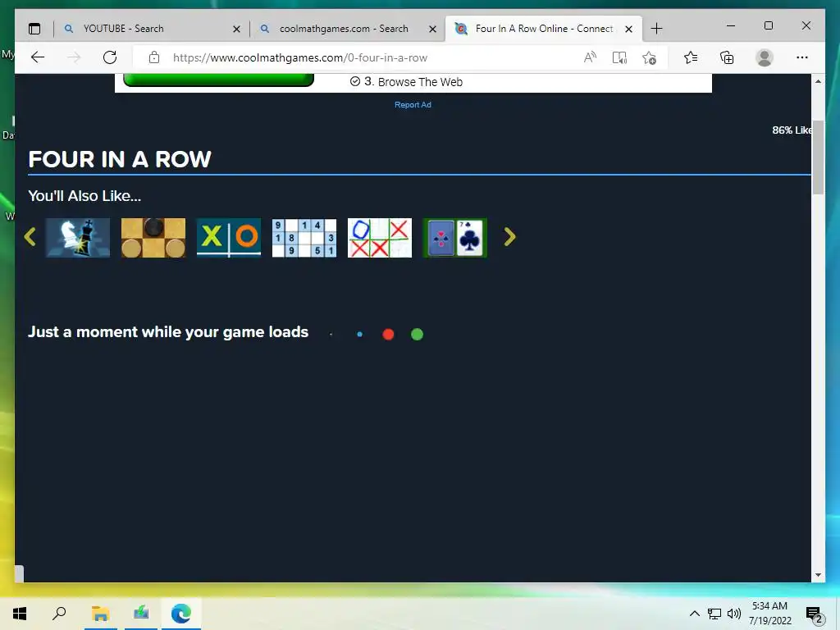Open the Chess game thumbnail
This screenshot has width=840, height=630.
[78, 238]
